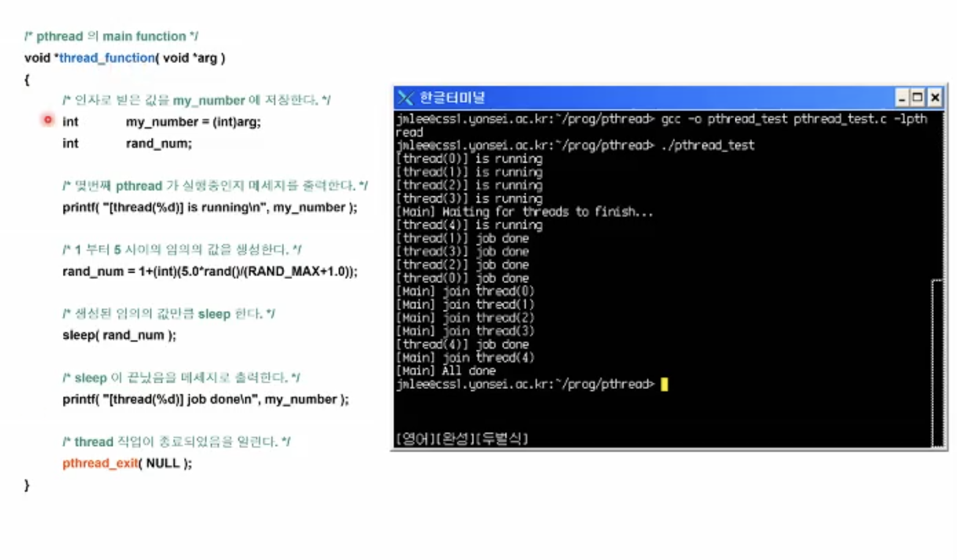
Task: Click the yellow terminal cursor block
Action: point(665,385)
